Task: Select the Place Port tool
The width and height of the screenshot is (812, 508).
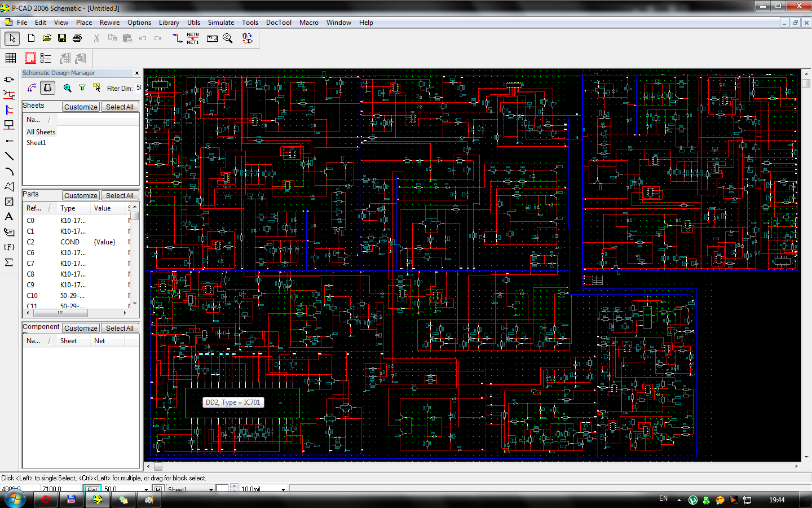Action: (9, 125)
